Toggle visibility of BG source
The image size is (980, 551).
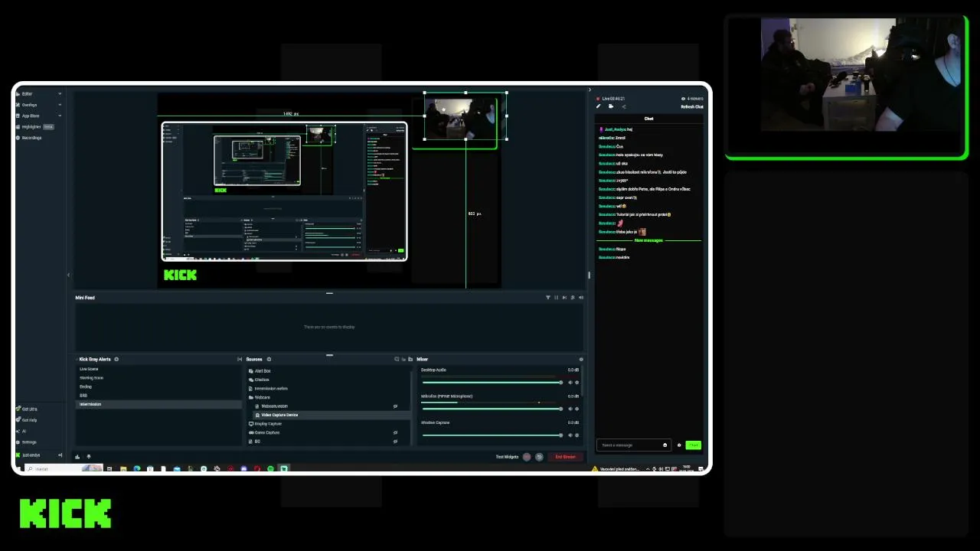click(395, 442)
